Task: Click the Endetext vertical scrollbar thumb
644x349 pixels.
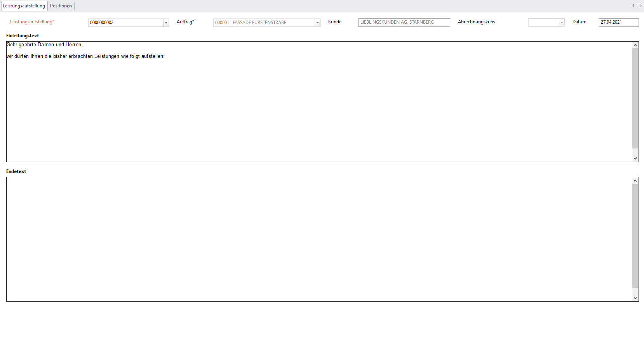Action: point(635,236)
